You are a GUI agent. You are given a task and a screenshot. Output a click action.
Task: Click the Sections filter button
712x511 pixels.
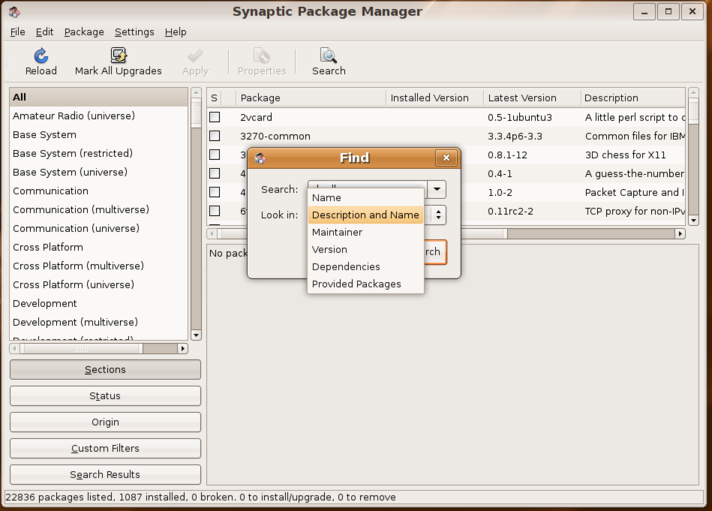[105, 370]
